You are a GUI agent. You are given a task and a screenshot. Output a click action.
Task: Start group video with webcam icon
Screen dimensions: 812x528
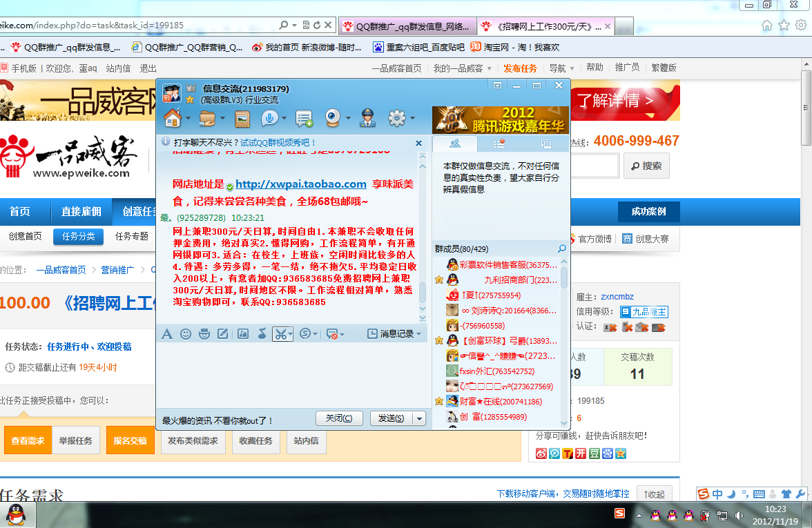(333, 119)
